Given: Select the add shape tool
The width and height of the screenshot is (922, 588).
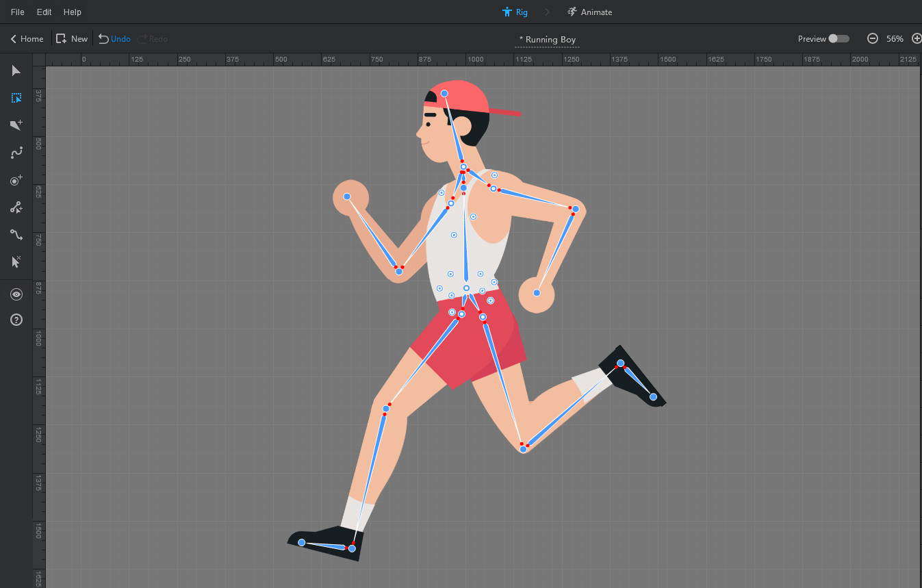Looking at the screenshot, I should [x=16, y=125].
